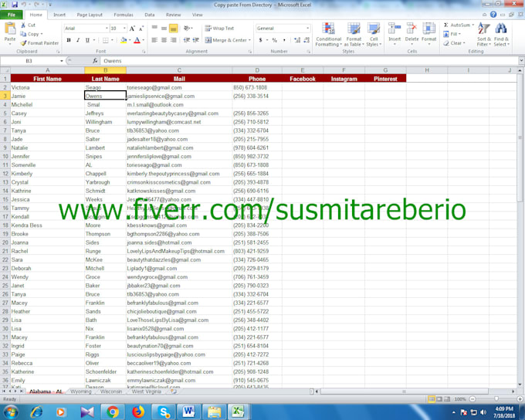The image size is (525, 420).
Task: Open the Fill dropdown
Action: coord(452,34)
